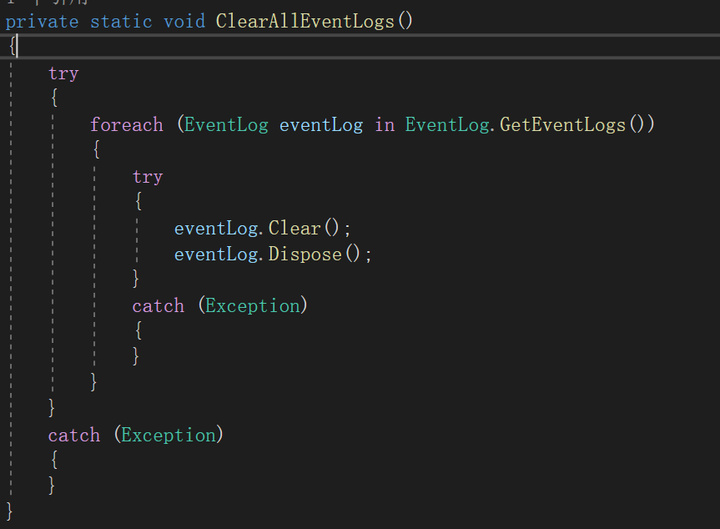Click the outer 'try' keyword

click(63, 73)
